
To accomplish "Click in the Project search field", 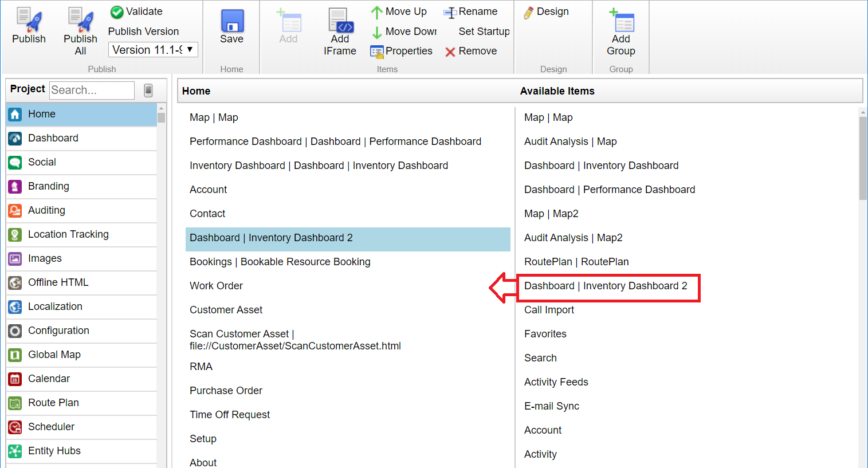I will point(92,90).
